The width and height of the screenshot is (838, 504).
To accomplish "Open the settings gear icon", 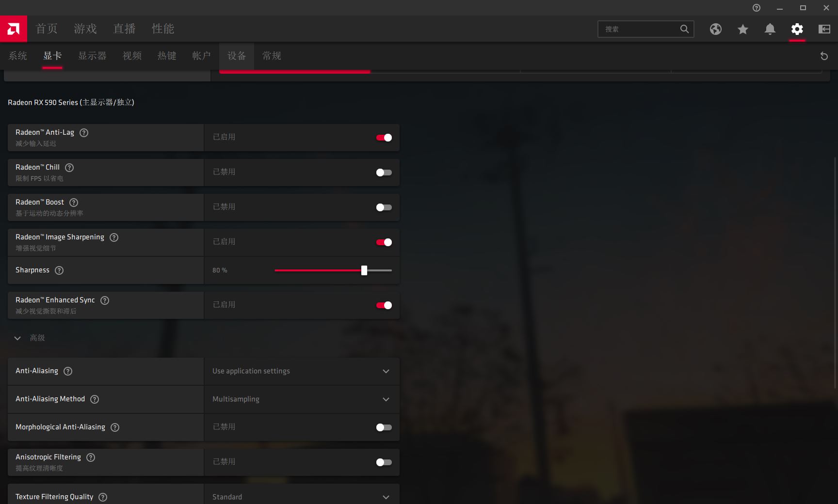I will 797,29.
